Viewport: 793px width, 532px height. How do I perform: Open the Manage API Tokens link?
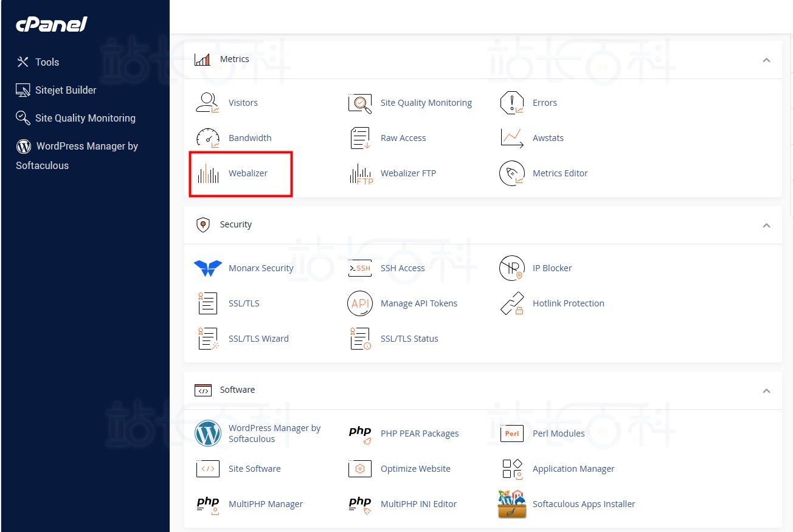[419, 303]
